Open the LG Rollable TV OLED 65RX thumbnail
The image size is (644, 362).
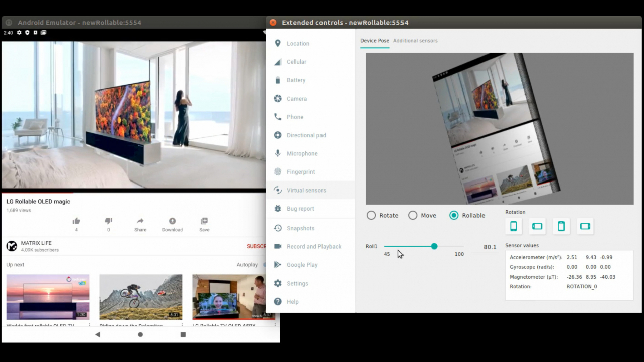pyautogui.click(x=229, y=297)
